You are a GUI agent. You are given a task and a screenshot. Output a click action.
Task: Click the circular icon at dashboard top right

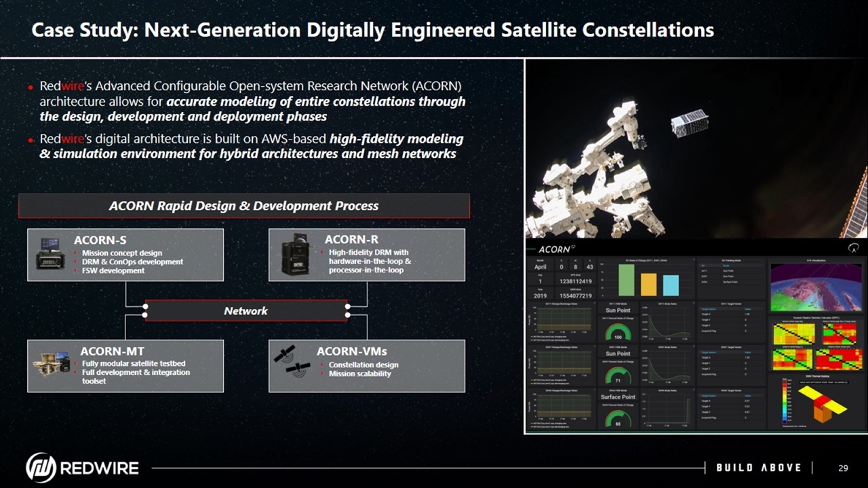pos(854,249)
